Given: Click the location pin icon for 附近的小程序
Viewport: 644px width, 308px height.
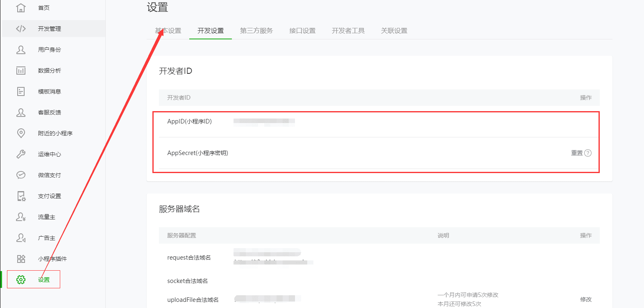Looking at the screenshot, I should 21,133.
